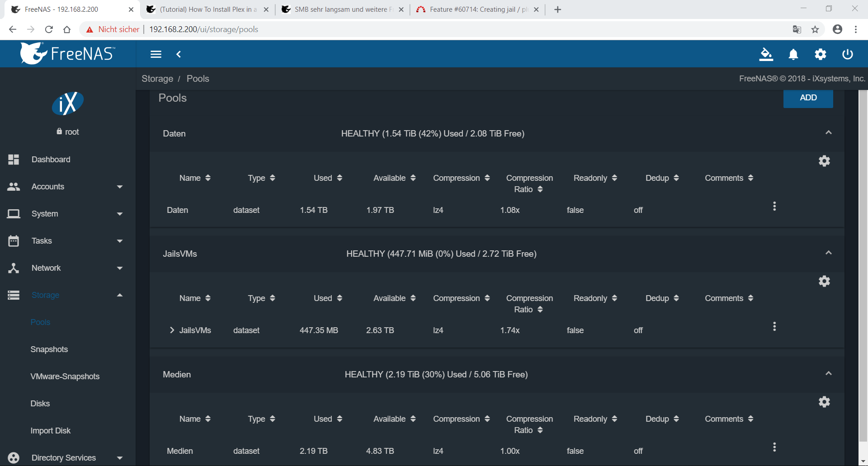Viewport: 868px width, 466px height.
Task: Sort Medien table by Available
Action: [394, 419]
